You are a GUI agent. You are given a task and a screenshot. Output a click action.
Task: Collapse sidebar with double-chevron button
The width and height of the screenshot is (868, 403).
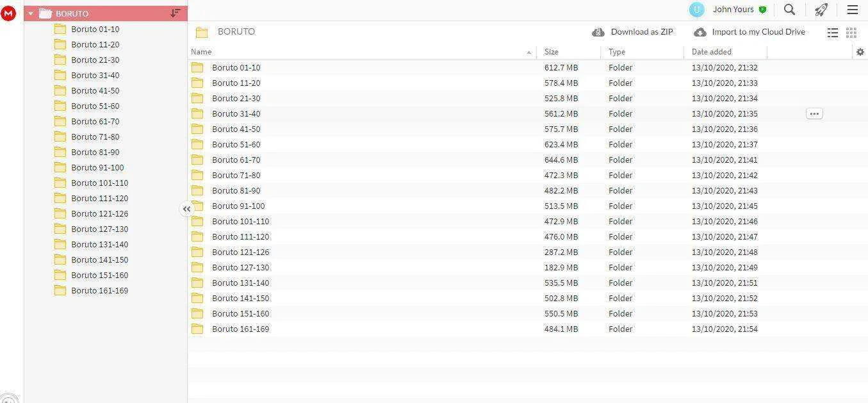(x=186, y=209)
